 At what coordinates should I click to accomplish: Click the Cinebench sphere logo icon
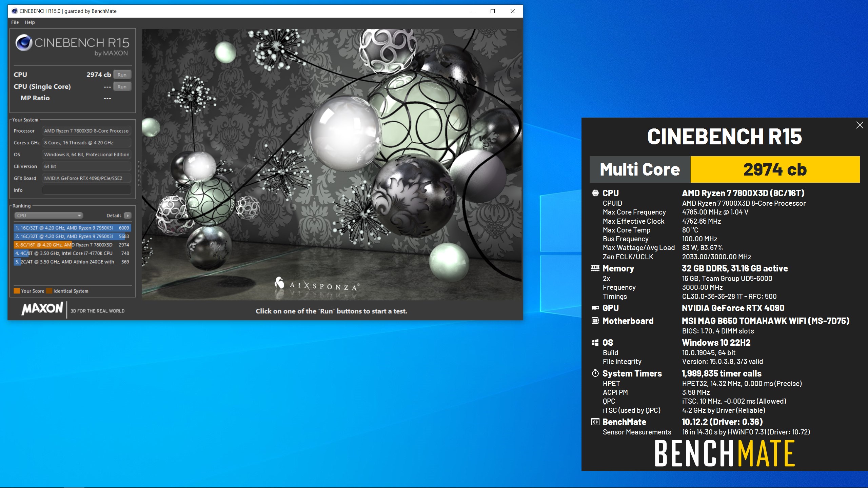pos(24,43)
